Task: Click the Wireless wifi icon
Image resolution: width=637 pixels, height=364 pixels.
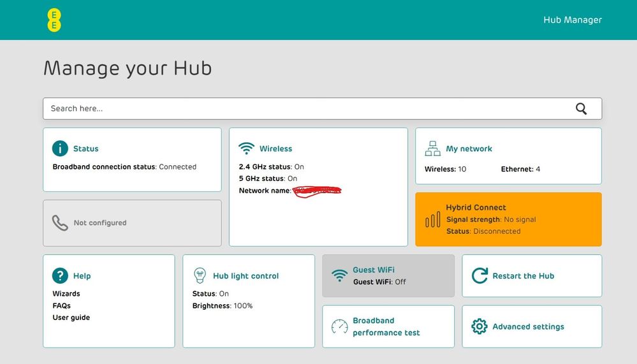Action: pos(246,149)
